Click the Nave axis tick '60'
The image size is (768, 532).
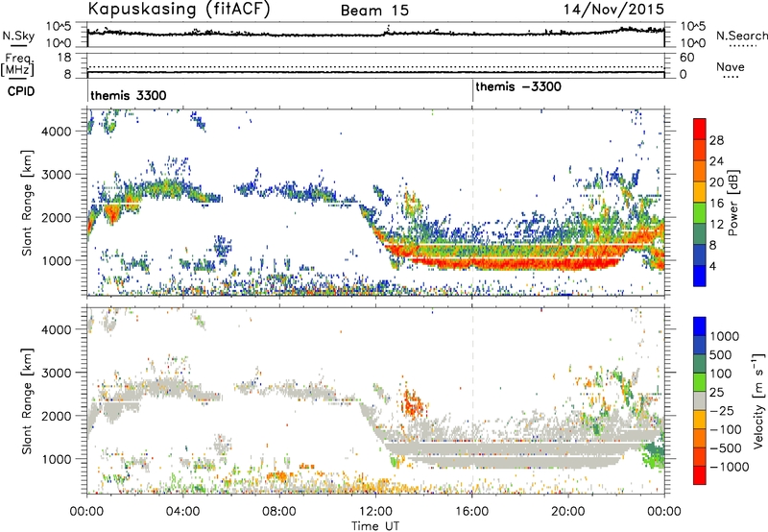click(687, 58)
